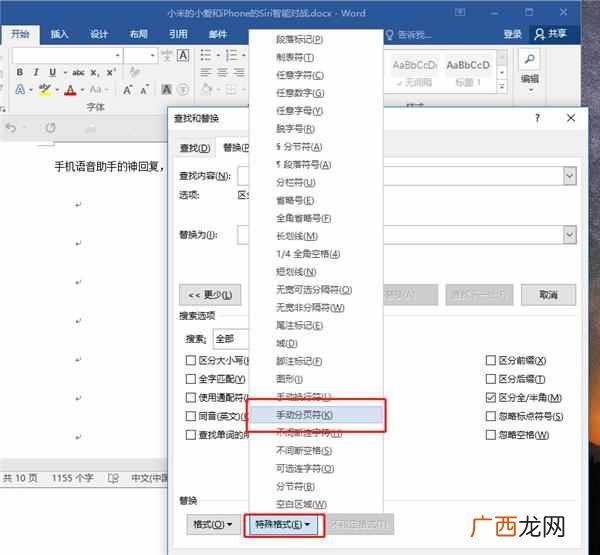
Task: Choose the 无间隔 no spacing style
Action: pyautogui.click(x=414, y=73)
